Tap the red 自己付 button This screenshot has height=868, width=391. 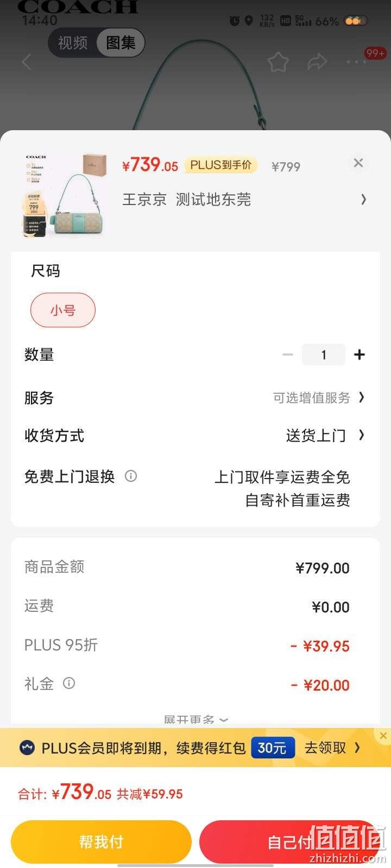[x=290, y=842]
